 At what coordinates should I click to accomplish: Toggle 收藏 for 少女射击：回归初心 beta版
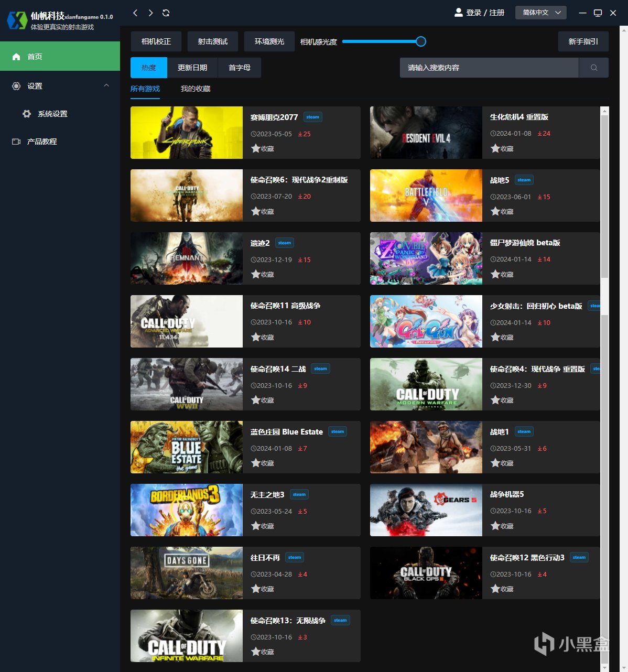495,337
